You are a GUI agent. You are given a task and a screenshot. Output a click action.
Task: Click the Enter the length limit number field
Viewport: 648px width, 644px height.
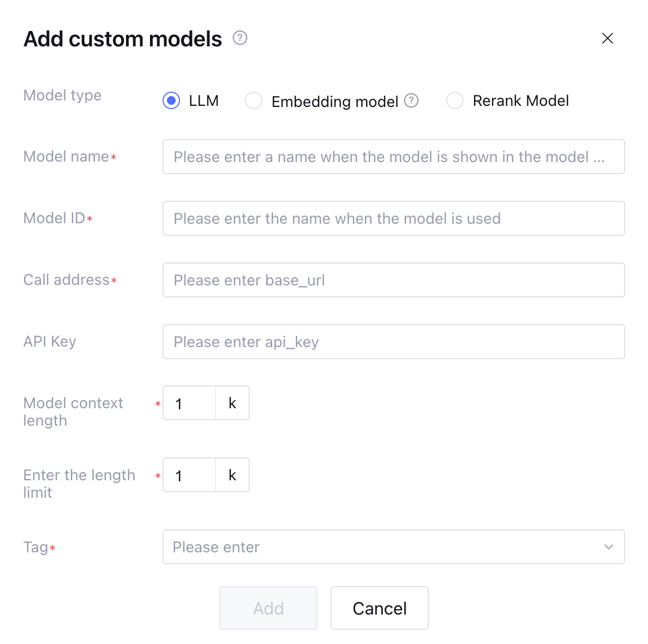coord(190,475)
